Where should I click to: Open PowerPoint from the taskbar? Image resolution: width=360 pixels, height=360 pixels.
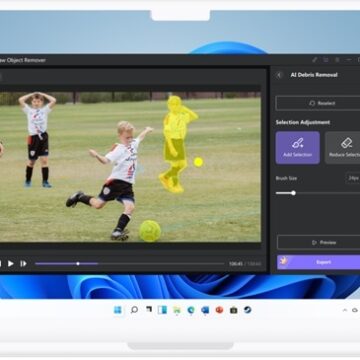(219, 310)
